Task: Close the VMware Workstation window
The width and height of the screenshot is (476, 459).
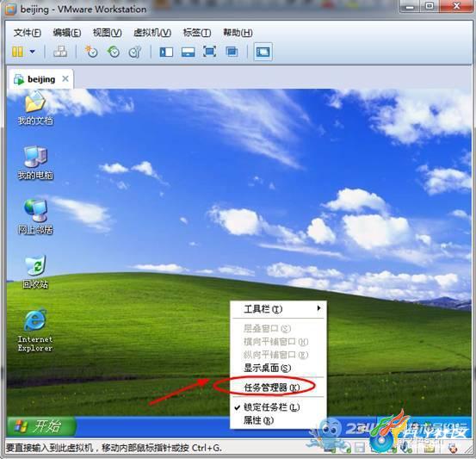Action: pyautogui.click(x=456, y=6)
